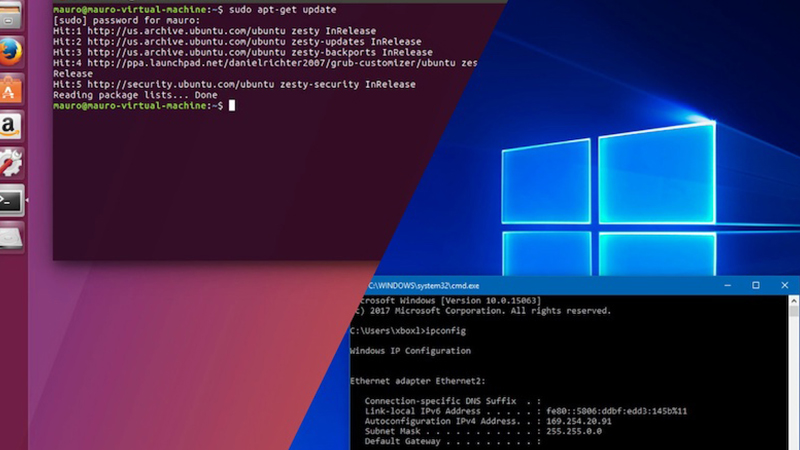The width and height of the screenshot is (800, 450).
Task: Click the cmd.exe vertical scrollbar thumb
Action: pyautogui.click(x=794, y=312)
